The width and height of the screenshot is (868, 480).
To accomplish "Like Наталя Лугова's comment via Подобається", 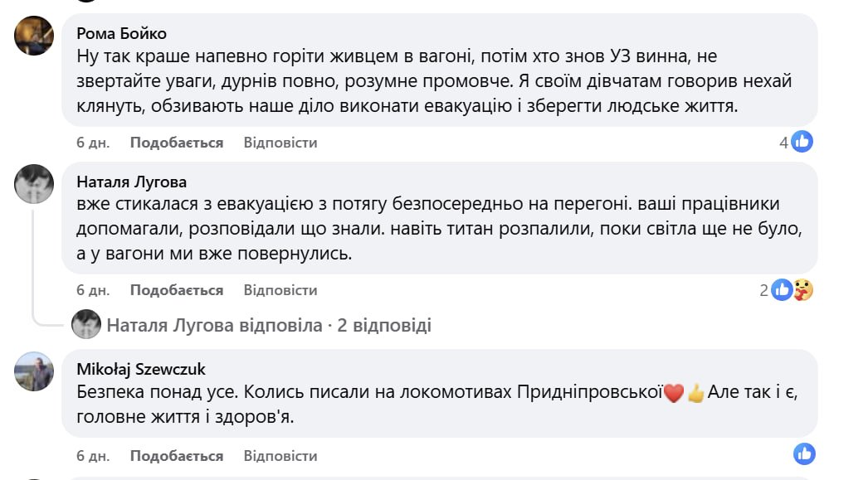I will click(x=177, y=290).
